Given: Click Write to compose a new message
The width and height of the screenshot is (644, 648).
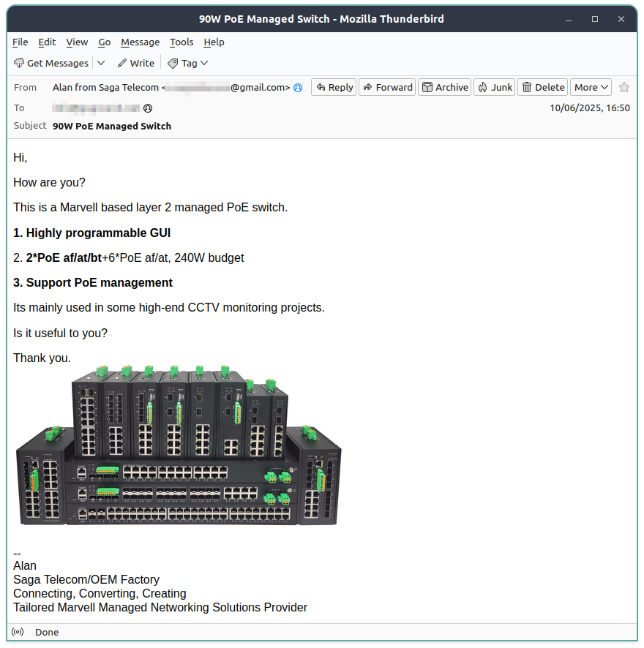Looking at the screenshot, I should coord(135,64).
